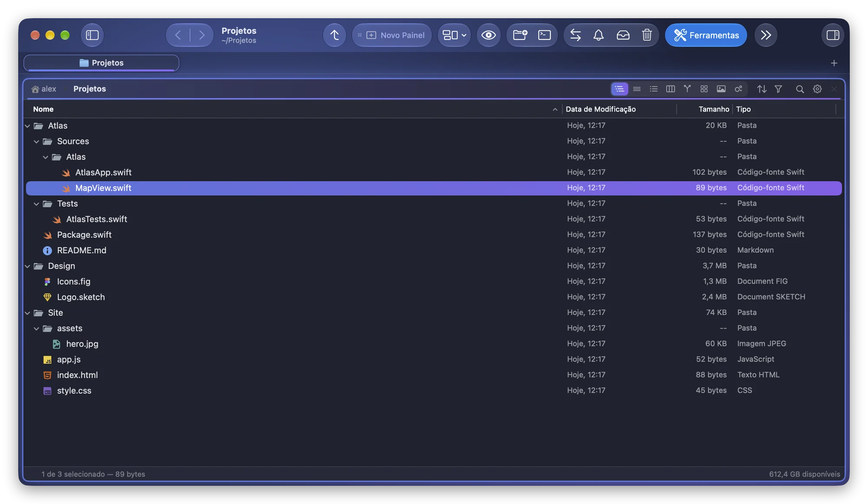Collapse the Tests folder
The width and height of the screenshot is (868, 504).
click(x=36, y=204)
